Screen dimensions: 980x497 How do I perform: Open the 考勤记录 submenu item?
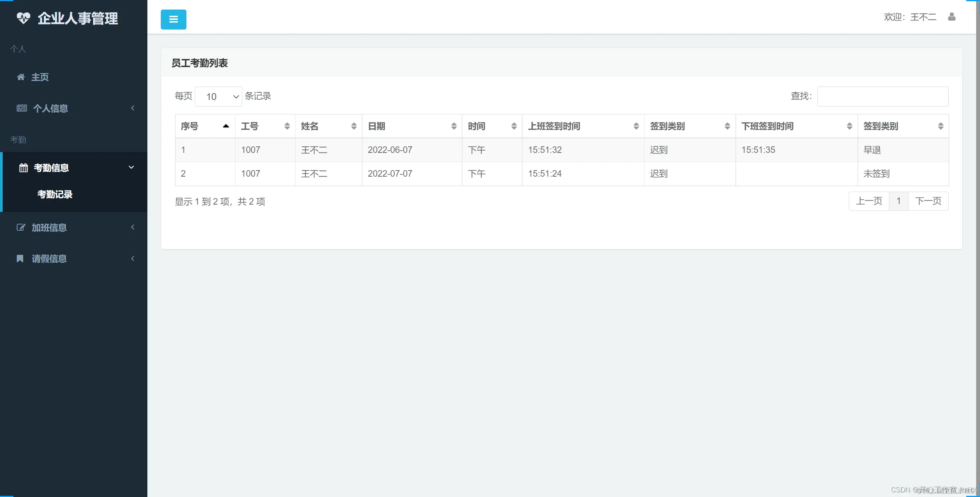55,194
